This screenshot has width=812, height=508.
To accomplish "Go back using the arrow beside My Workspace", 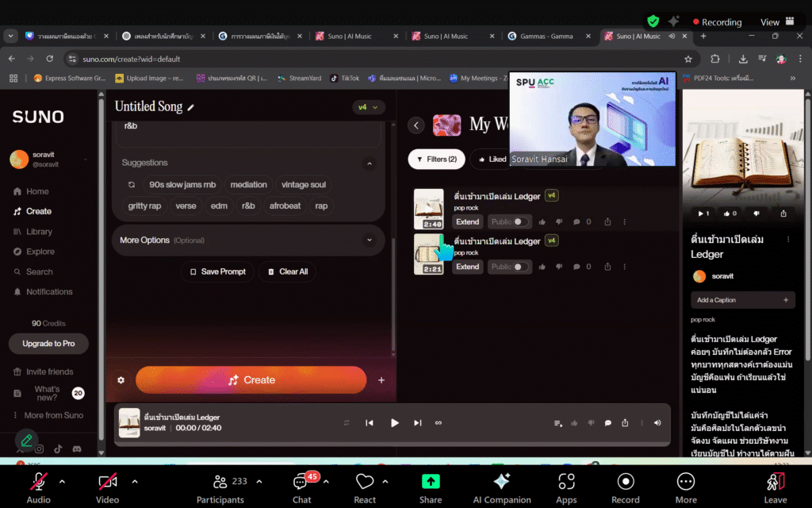I will (416, 125).
